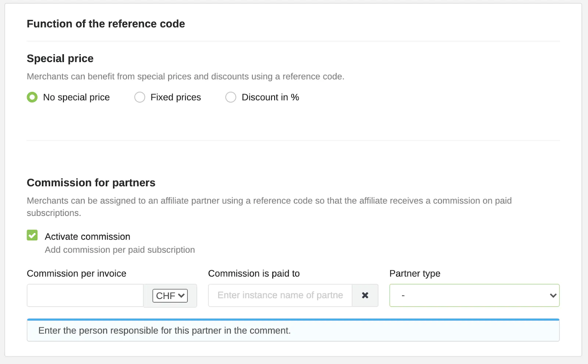Pick the "Discount in %" radio option
The image size is (588, 364).
coord(231,97)
